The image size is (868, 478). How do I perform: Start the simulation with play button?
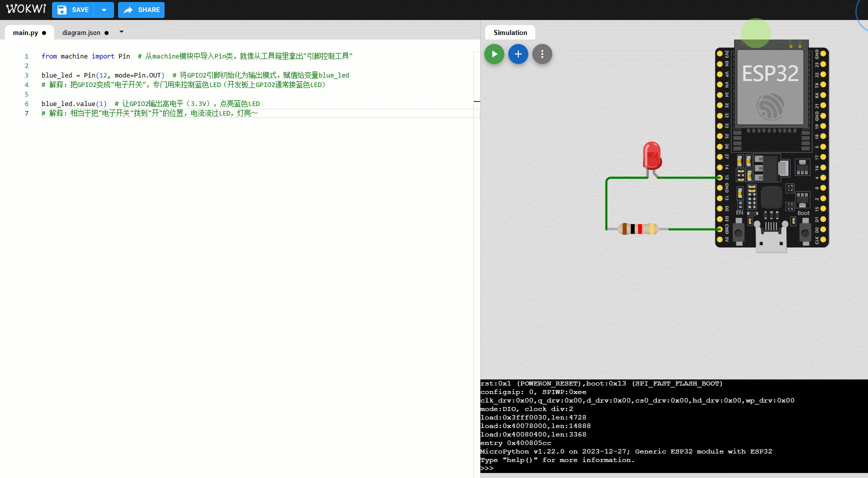point(494,54)
